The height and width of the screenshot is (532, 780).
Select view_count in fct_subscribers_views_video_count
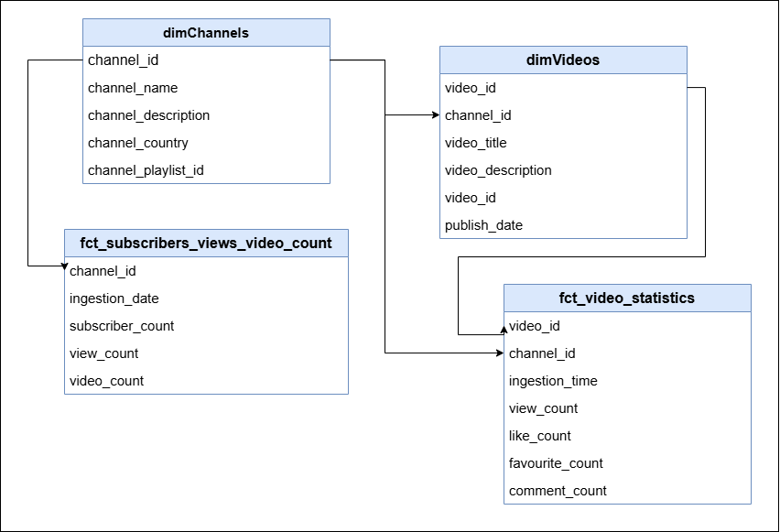206,353
